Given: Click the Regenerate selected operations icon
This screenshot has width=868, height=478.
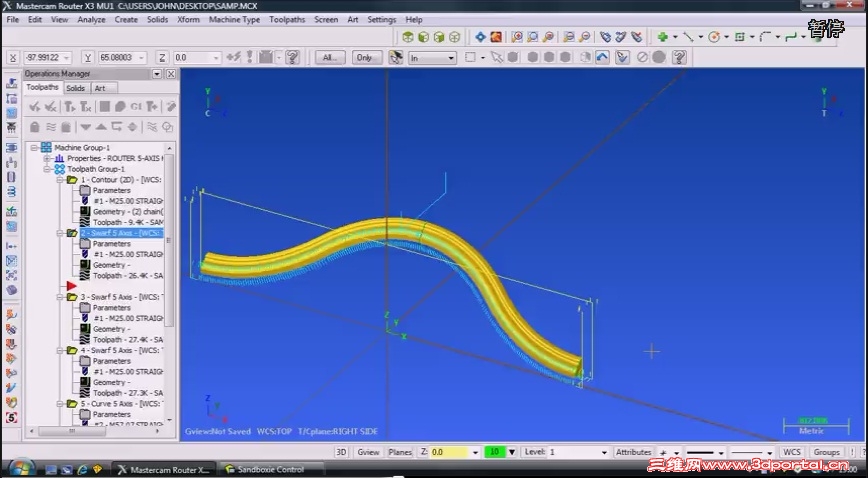Looking at the screenshot, I should tap(70, 106).
